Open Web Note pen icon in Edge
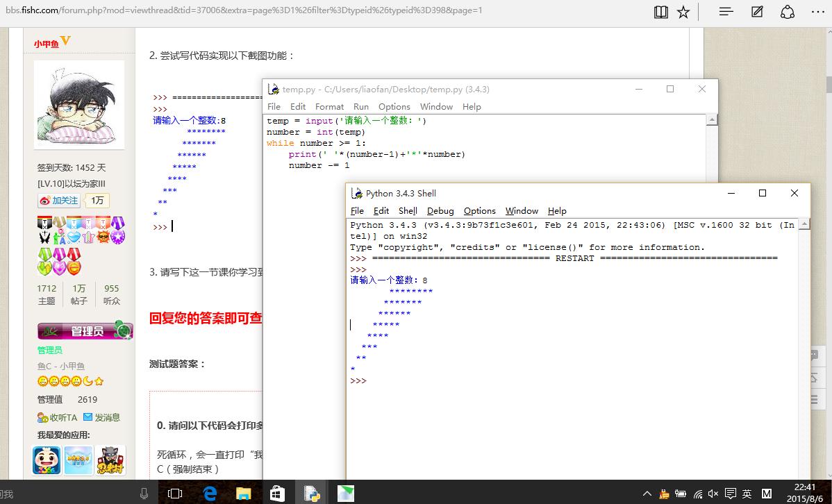832x504 pixels. 756,12
